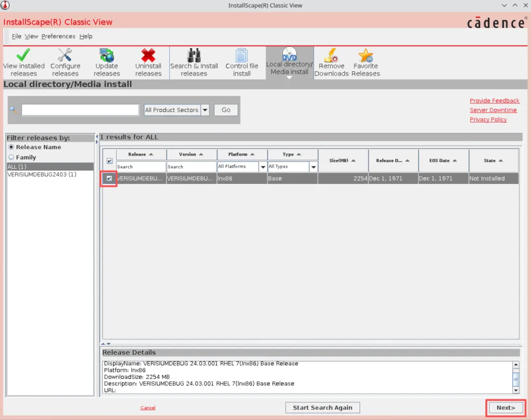Screen dimensions: 531x420
Task: Open Favorite Releases
Action: coord(366,63)
